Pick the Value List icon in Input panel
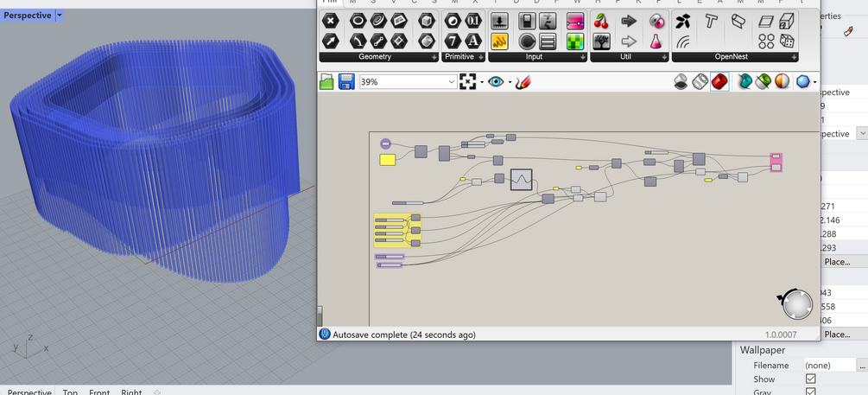The height and width of the screenshot is (395, 868). coord(548,41)
